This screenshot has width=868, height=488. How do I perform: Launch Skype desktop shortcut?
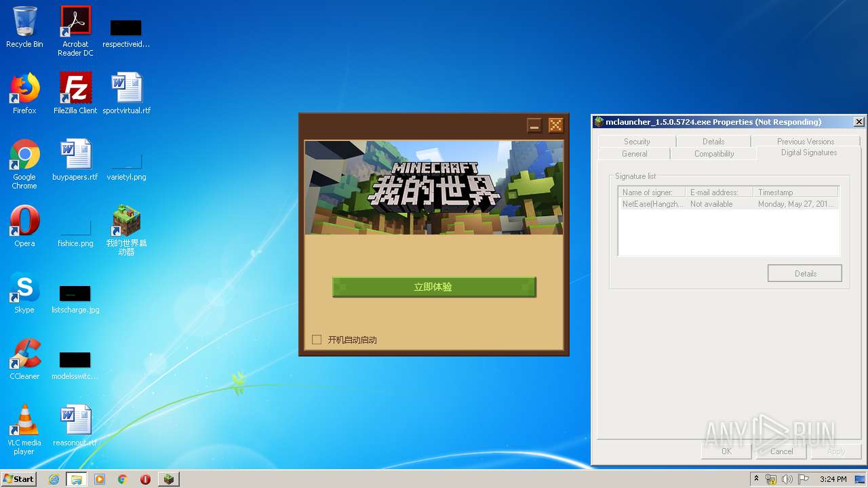point(24,293)
